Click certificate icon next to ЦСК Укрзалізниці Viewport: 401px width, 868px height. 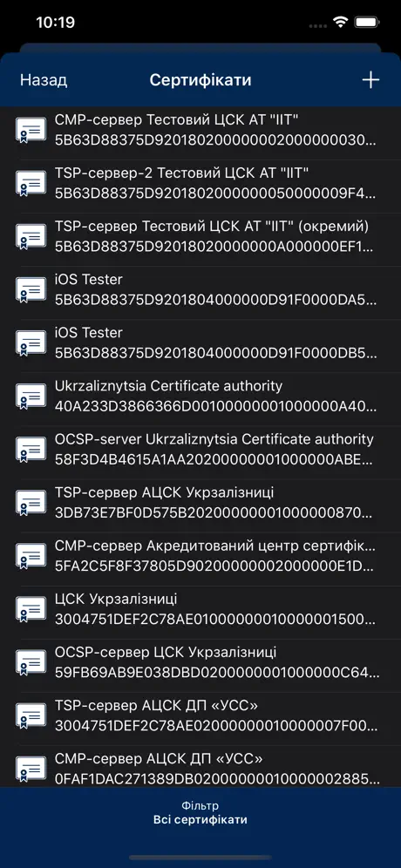(31, 609)
